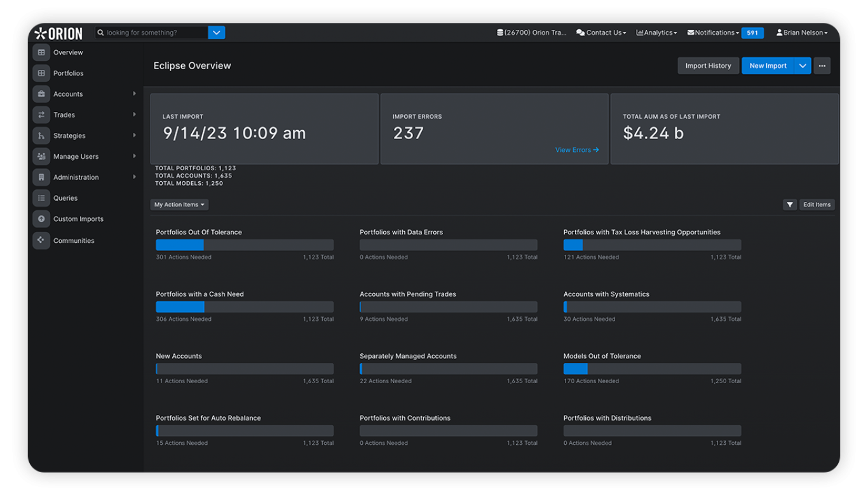This screenshot has width=868, height=495.
Task: Open the Communities sidebar icon
Action: point(41,240)
